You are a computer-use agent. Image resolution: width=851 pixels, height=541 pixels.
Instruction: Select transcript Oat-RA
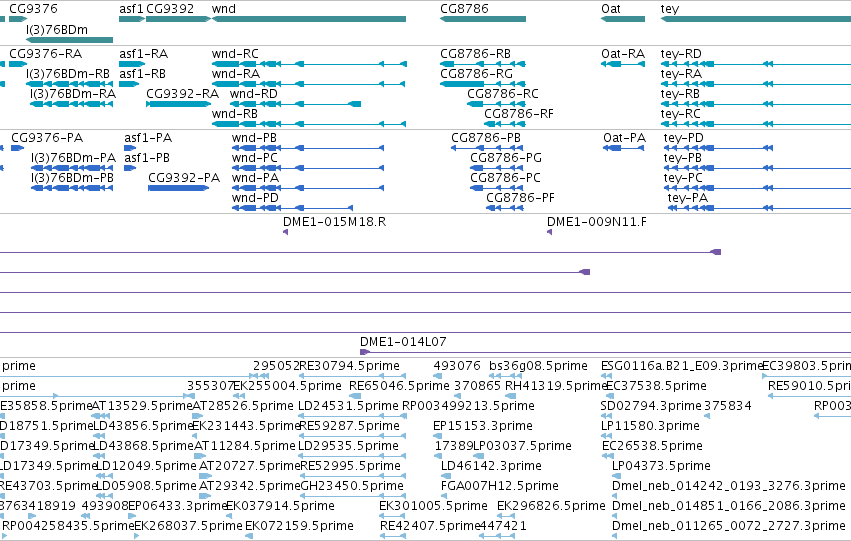[x=623, y=54]
